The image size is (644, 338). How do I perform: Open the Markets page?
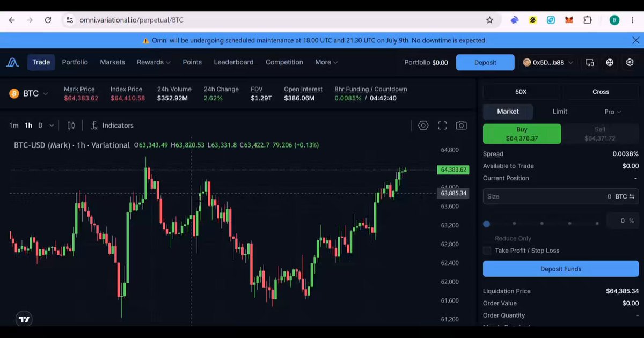[112, 62]
